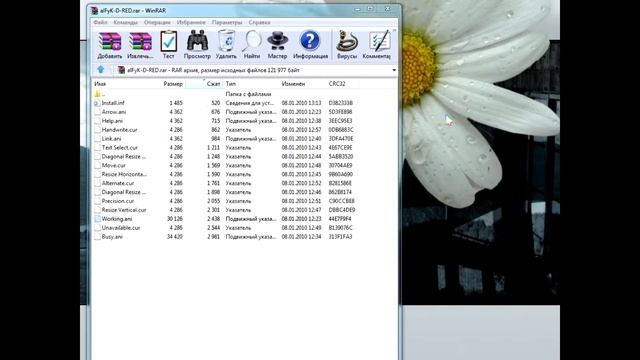Expand the toolbar overflow chevron
The image size is (640, 360).
click(394, 31)
